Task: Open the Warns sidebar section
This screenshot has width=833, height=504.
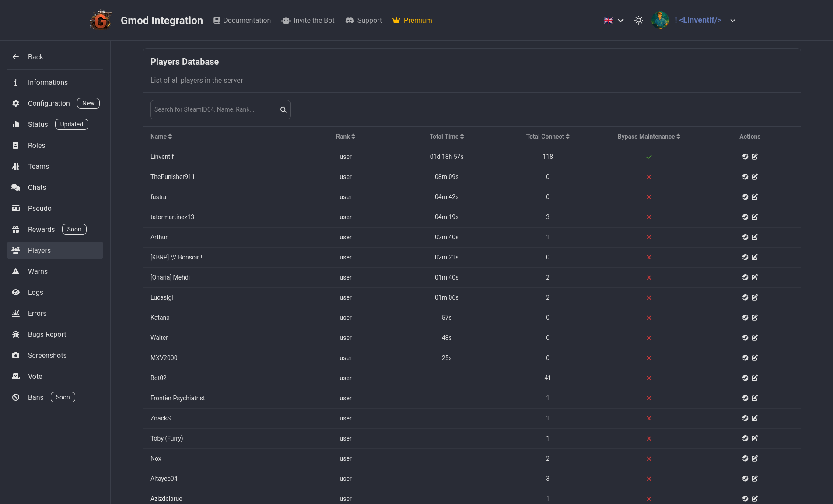Action: click(x=38, y=271)
